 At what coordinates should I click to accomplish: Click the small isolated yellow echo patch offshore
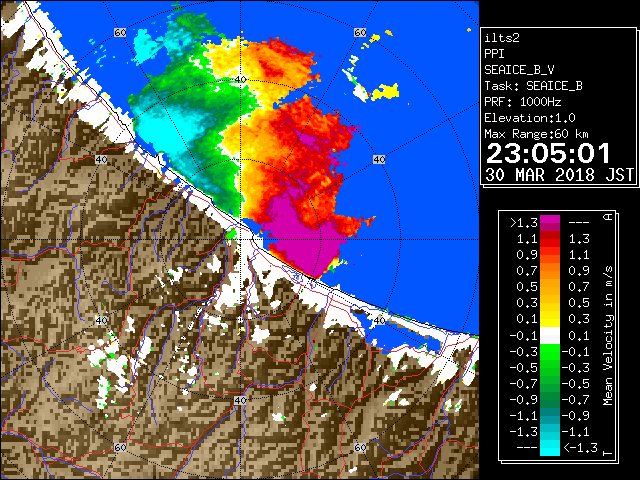tap(385, 92)
